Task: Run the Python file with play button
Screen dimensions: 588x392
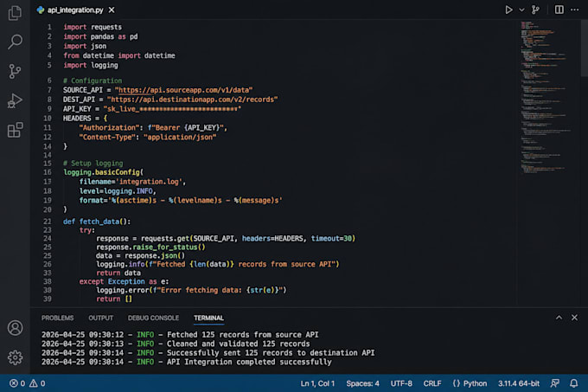Action: (508, 10)
